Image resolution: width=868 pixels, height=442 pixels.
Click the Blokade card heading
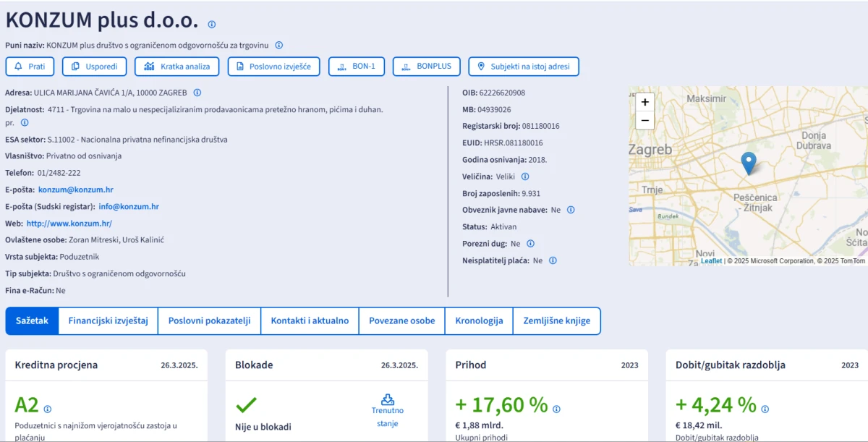[x=254, y=365]
